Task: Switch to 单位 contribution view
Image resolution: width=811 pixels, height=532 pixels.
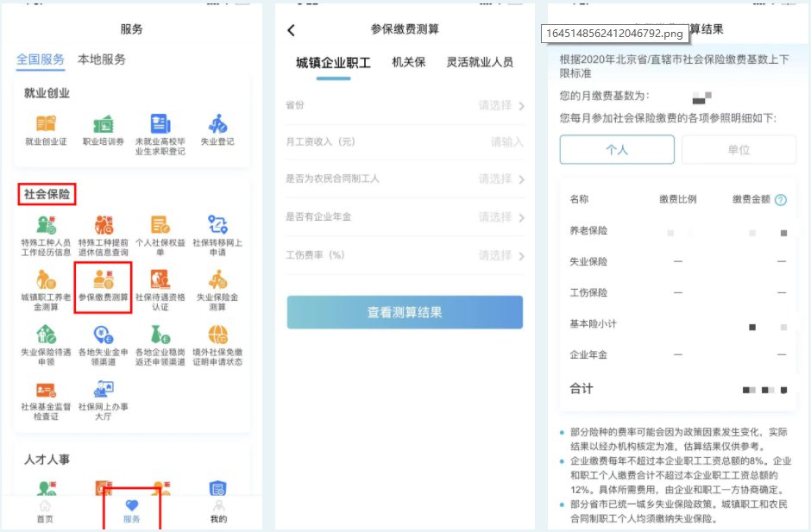Action: pyautogui.click(x=739, y=150)
